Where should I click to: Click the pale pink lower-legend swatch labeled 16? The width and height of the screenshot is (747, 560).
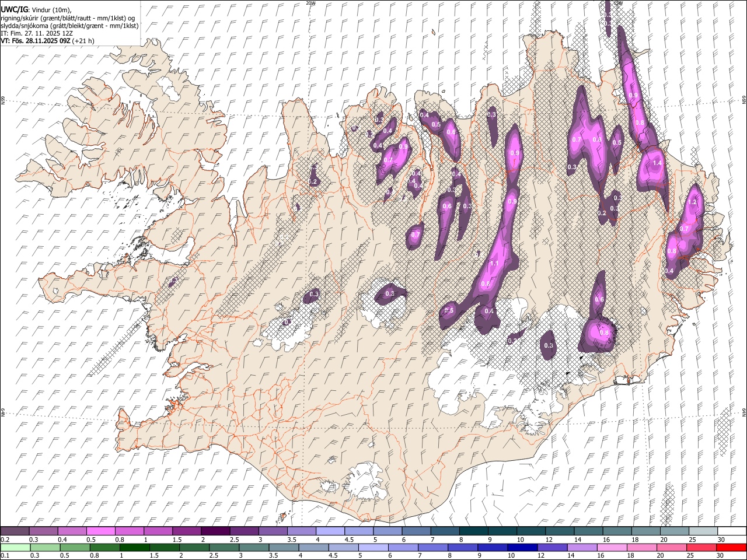pyautogui.click(x=612, y=548)
